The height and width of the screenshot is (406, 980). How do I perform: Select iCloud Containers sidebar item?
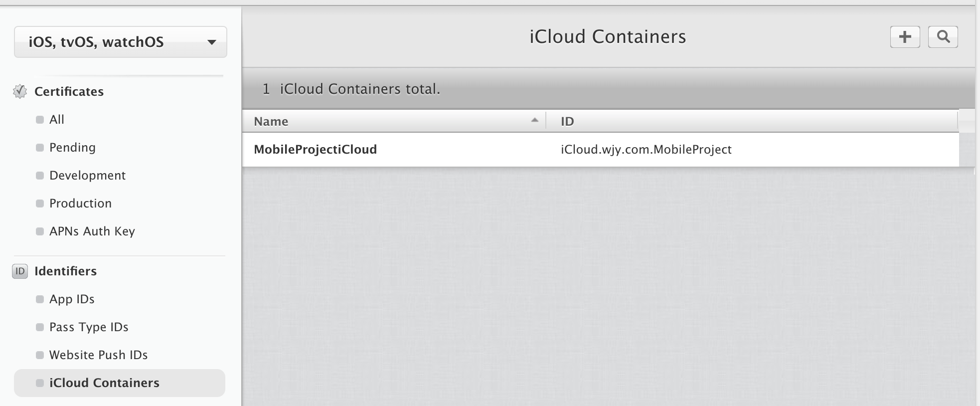(x=120, y=383)
